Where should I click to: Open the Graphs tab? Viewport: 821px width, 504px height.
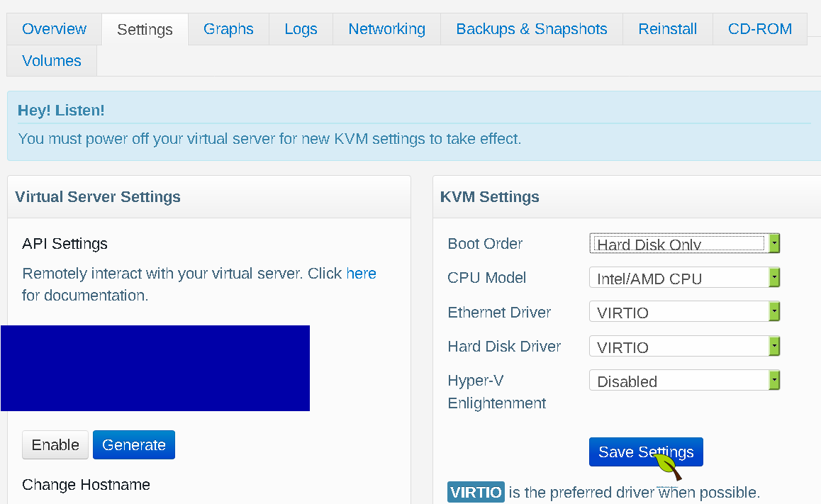click(228, 29)
